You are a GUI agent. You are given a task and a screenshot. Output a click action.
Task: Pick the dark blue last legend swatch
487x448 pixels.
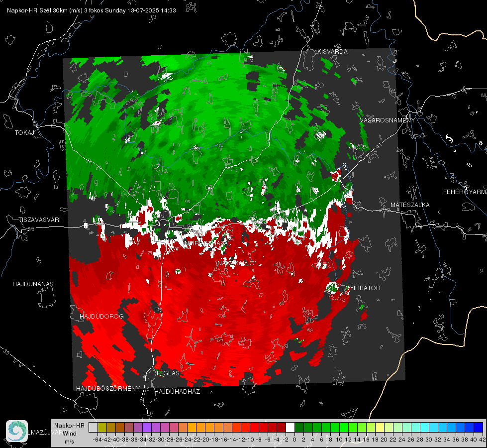click(479, 427)
